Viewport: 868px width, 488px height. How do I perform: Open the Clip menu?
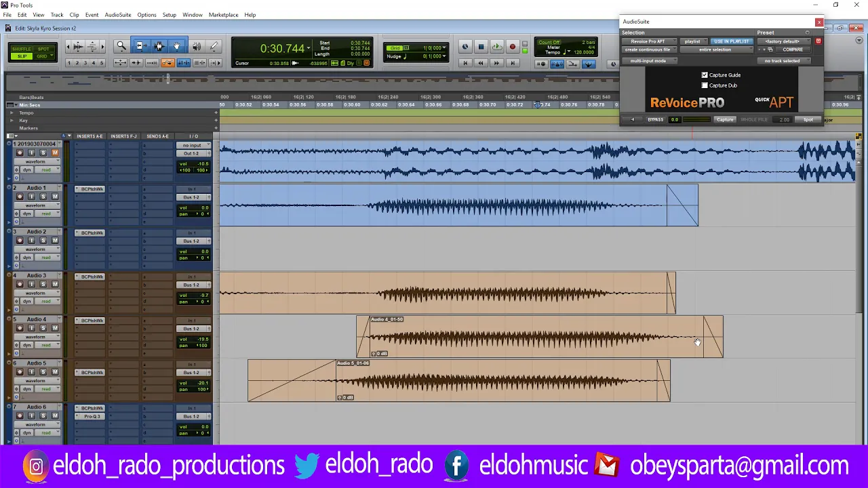[74, 15]
